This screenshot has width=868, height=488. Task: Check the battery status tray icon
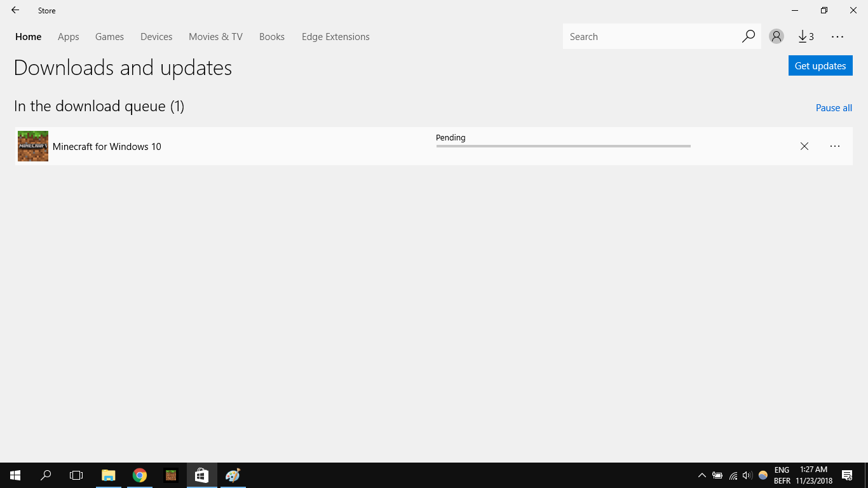[x=717, y=475]
